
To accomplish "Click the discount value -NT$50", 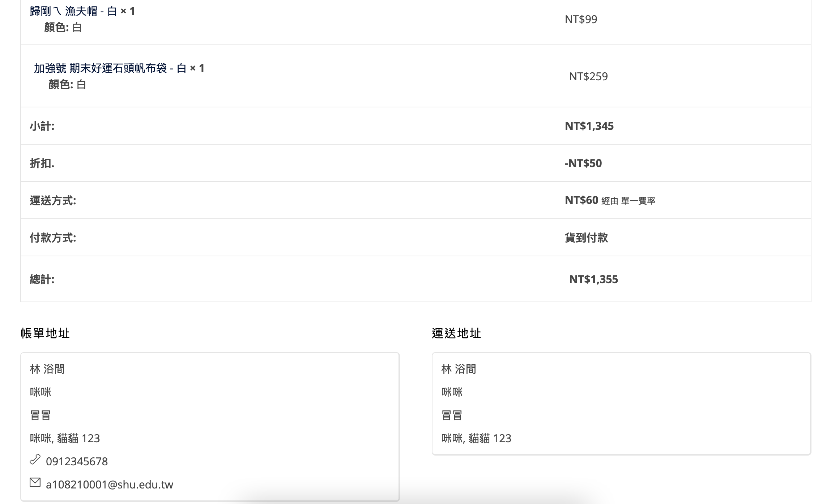I will 583,163.
